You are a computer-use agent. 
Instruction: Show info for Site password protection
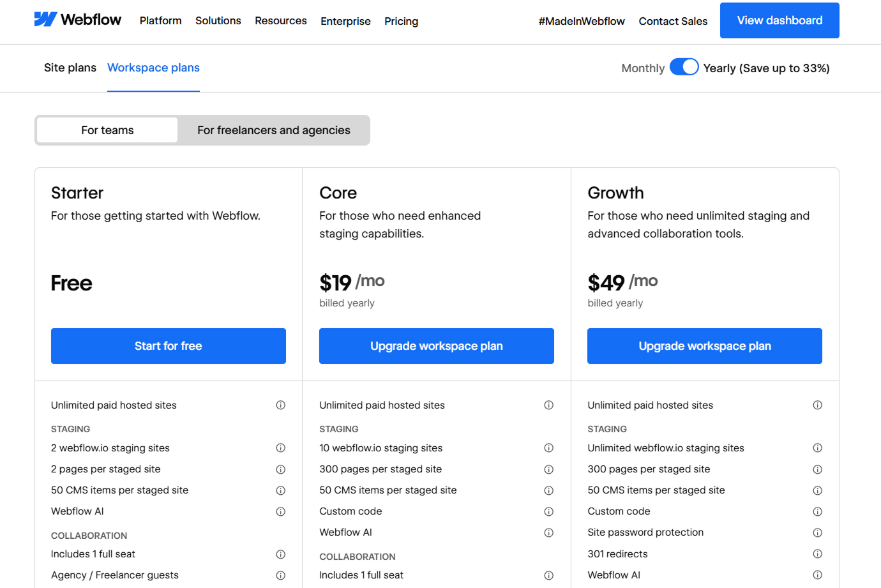[817, 532]
